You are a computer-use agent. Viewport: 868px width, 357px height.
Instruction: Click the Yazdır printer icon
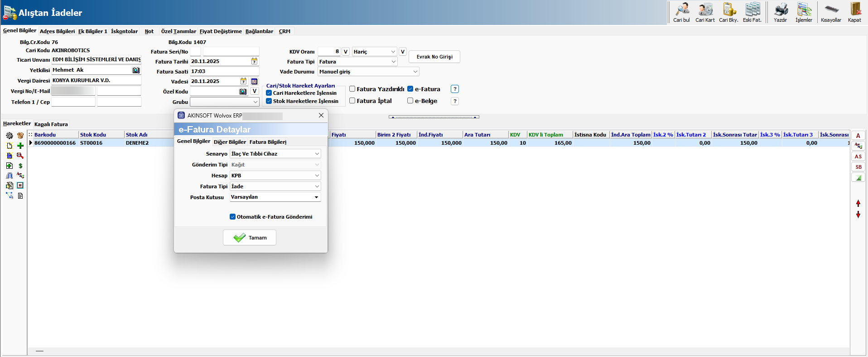click(x=780, y=10)
